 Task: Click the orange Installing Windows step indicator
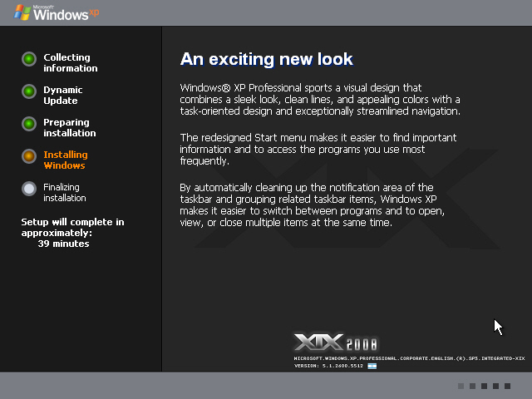click(29, 156)
